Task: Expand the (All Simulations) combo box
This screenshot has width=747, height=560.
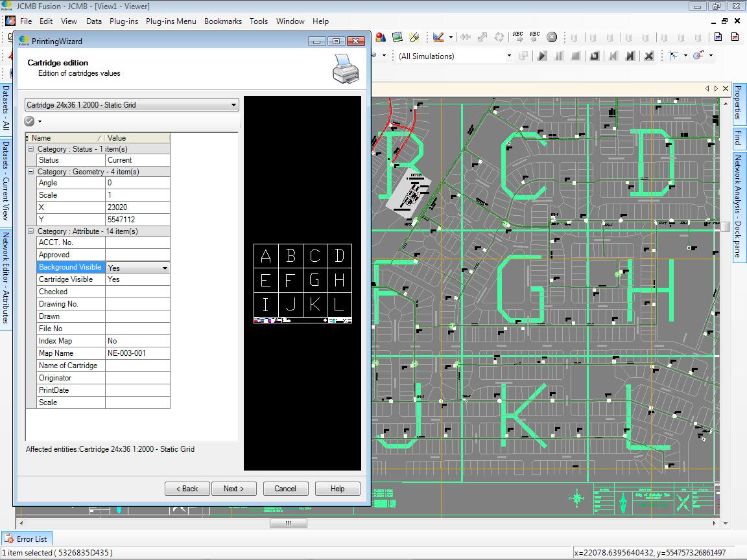Action: point(508,56)
